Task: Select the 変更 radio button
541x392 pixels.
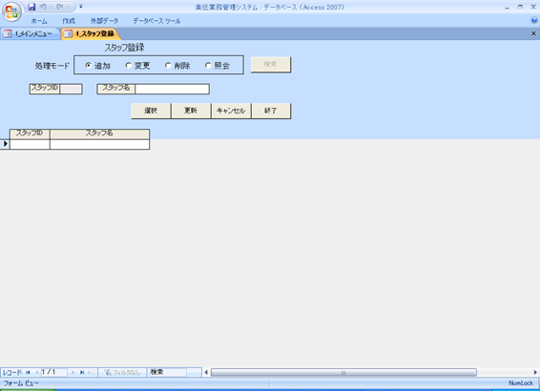Action: [x=129, y=65]
